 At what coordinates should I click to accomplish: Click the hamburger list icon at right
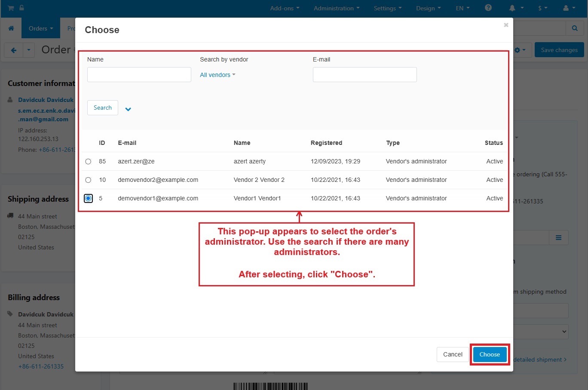point(558,238)
